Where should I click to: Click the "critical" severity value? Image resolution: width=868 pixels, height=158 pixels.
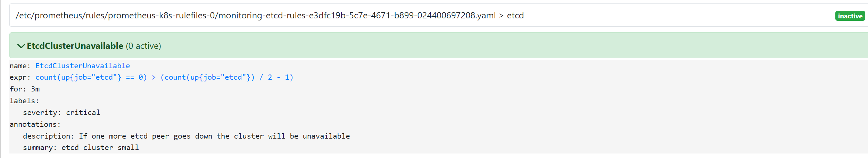83,113
